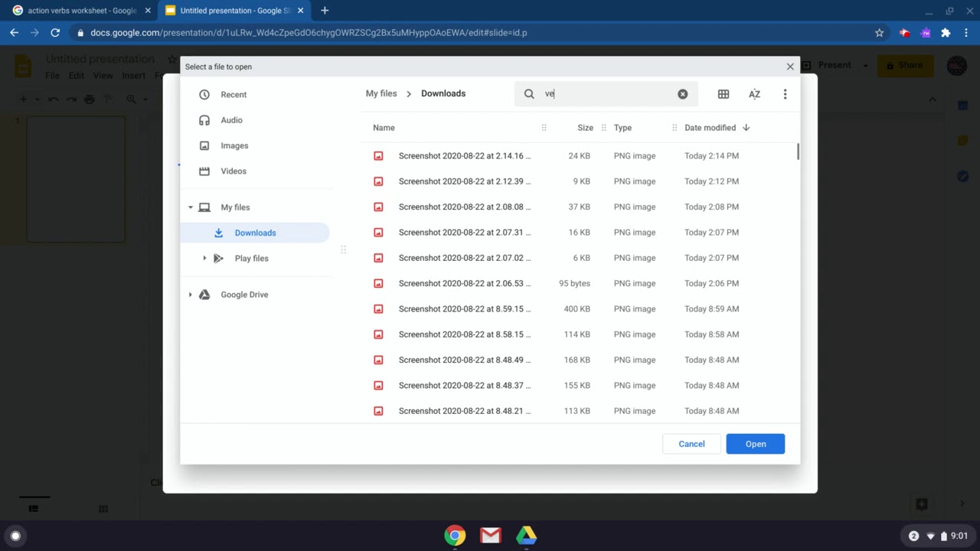Open the notification count badge

coord(913,536)
